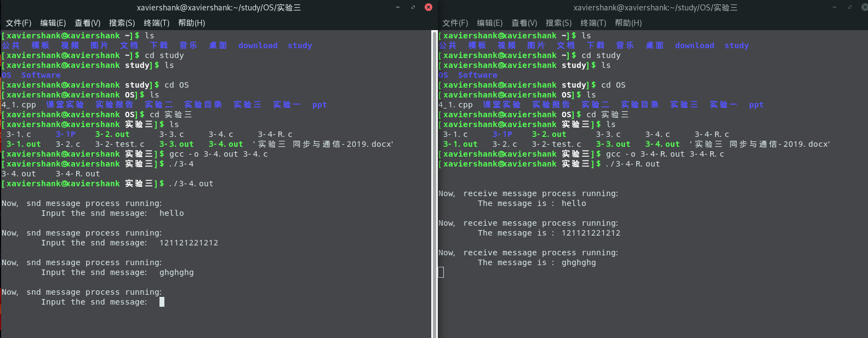This screenshot has height=338, width=868.
Task: Maximize the left terminal window
Action: coord(413,7)
